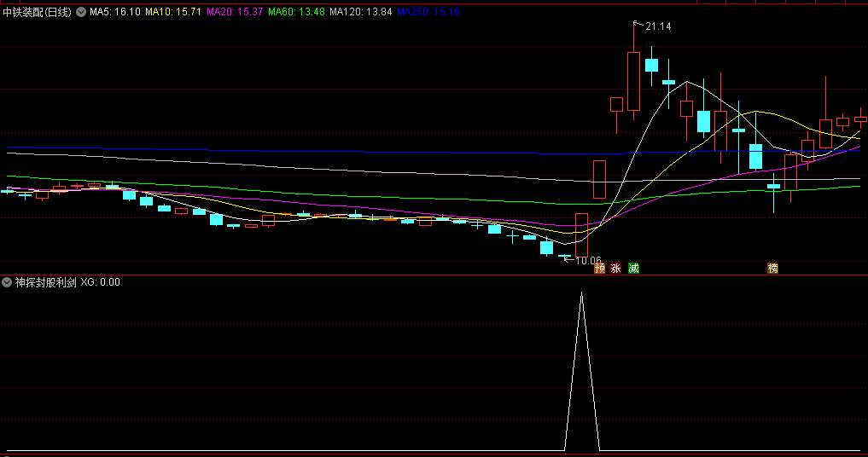Image resolution: width=868 pixels, height=457 pixels.
Task: Click the red 涨 marker icon
Action: tap(616, 269)
